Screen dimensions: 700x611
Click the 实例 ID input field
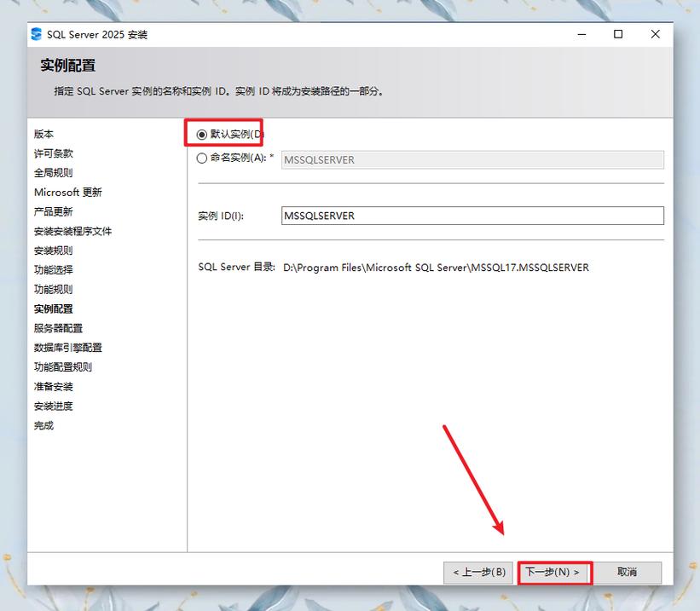point(472,215)
